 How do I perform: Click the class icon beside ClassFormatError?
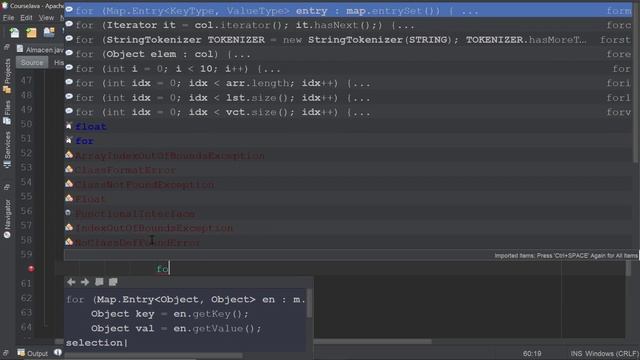click(x=69, y=169)
